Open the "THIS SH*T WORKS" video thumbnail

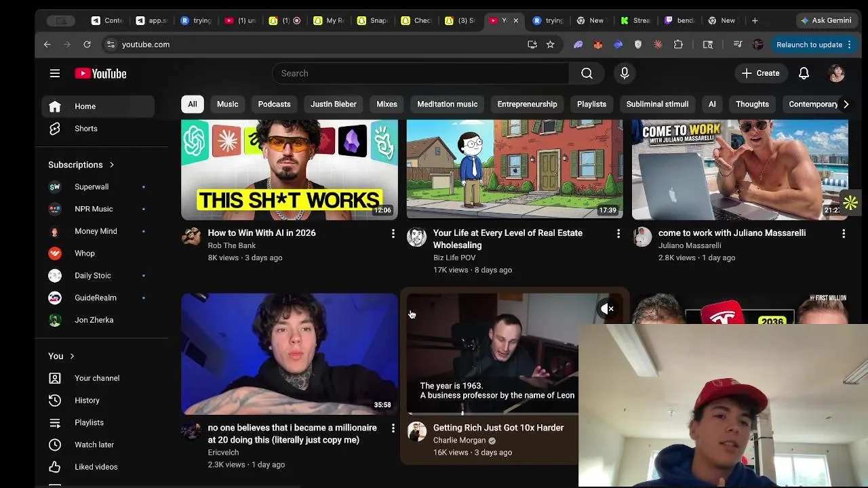pos(290,169)
